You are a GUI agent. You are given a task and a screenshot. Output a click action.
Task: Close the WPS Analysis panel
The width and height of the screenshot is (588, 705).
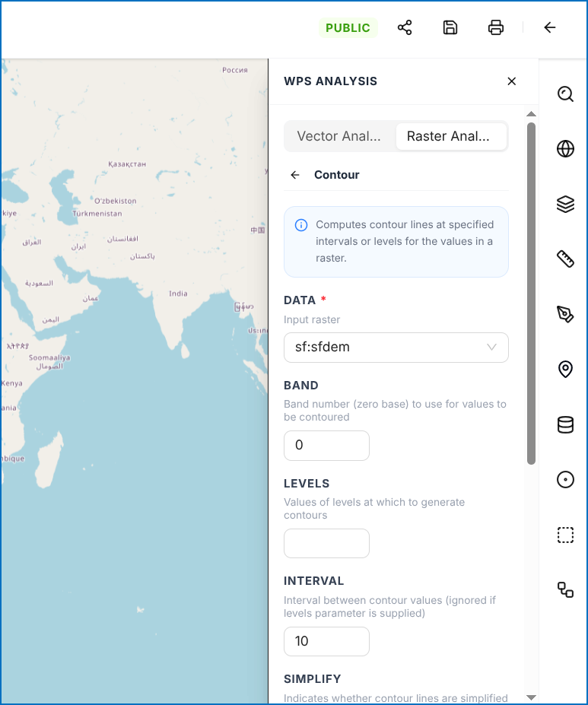click(x=512, y=81)
